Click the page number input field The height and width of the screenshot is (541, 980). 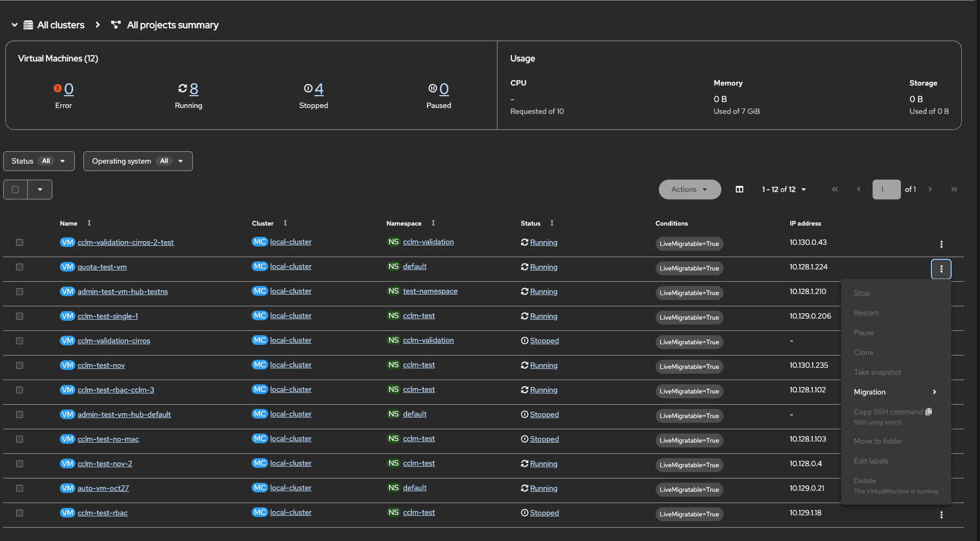click(886, 189)
